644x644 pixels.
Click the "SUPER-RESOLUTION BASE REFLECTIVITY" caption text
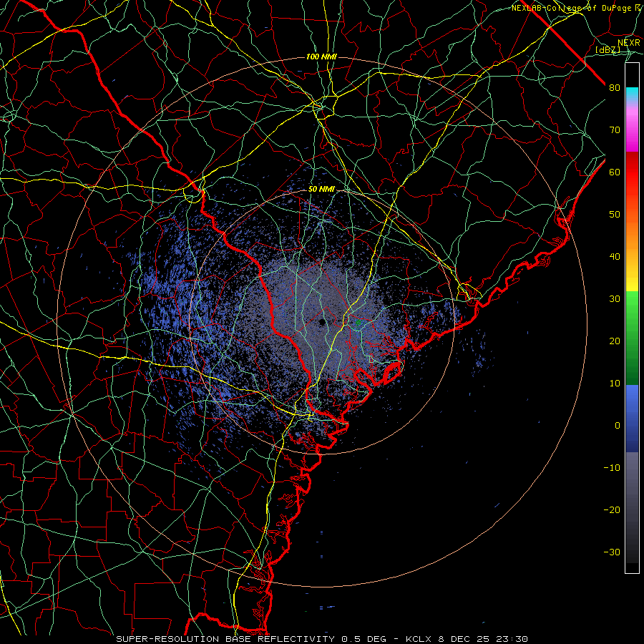tap(225, 639)
